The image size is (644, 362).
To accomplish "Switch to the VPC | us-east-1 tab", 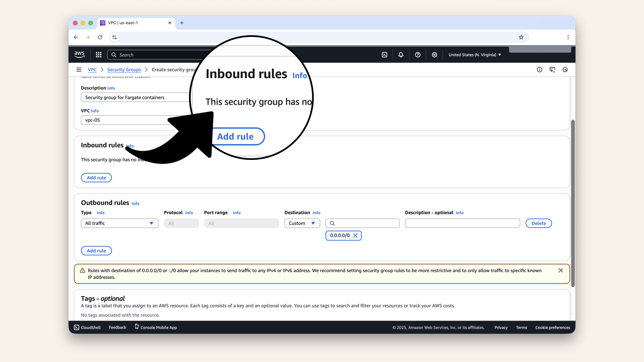I will click(134, 23).
